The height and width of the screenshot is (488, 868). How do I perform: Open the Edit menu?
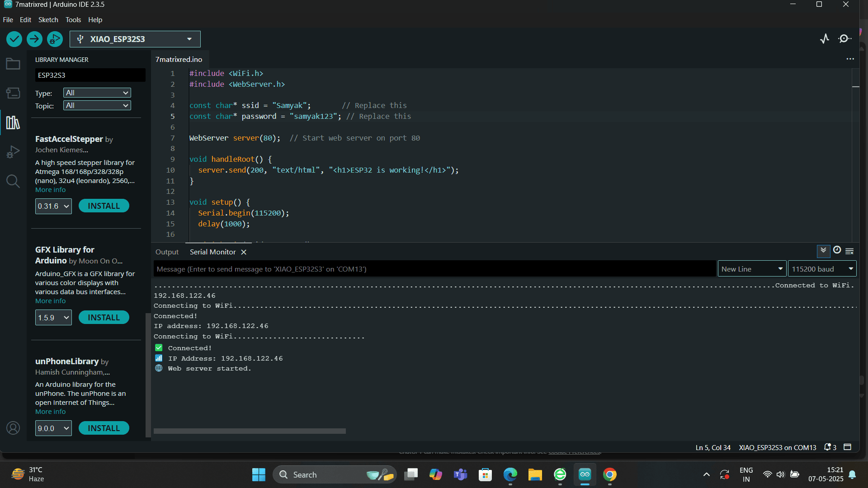coord(25,20)
